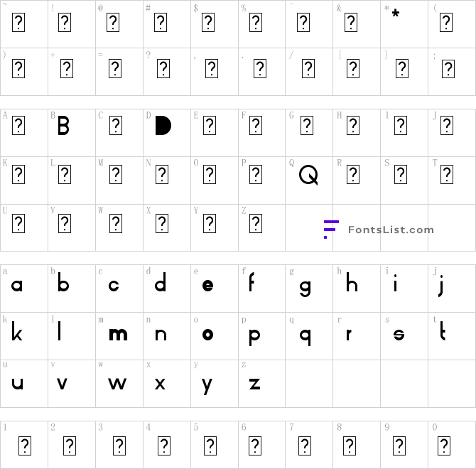
Task: Open the FontsList.com link text
Action: (x=391, y=230)
